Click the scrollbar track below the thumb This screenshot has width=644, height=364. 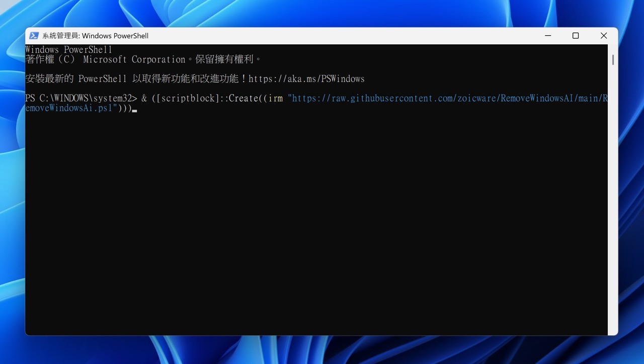click(612, 201)
